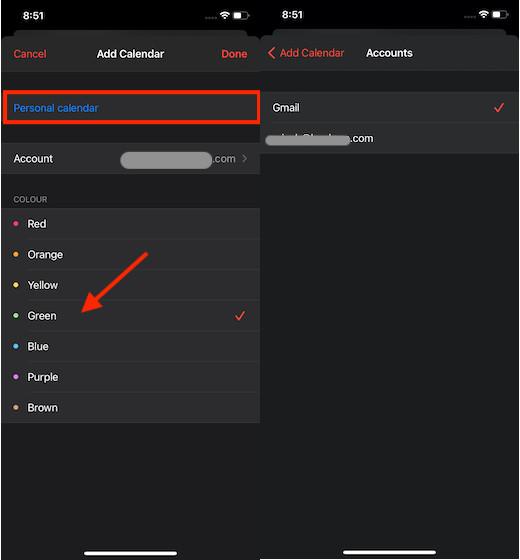The image size is (520, 560).
Task: Select the Brown colour dot
Action: pos(16,408)
